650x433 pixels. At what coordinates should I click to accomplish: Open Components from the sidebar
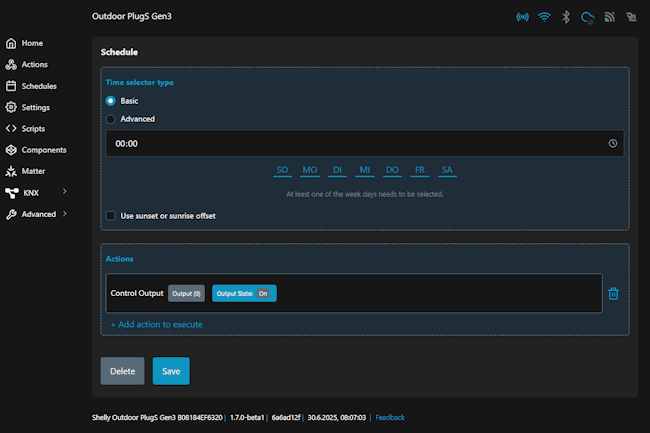click(43, 150)
